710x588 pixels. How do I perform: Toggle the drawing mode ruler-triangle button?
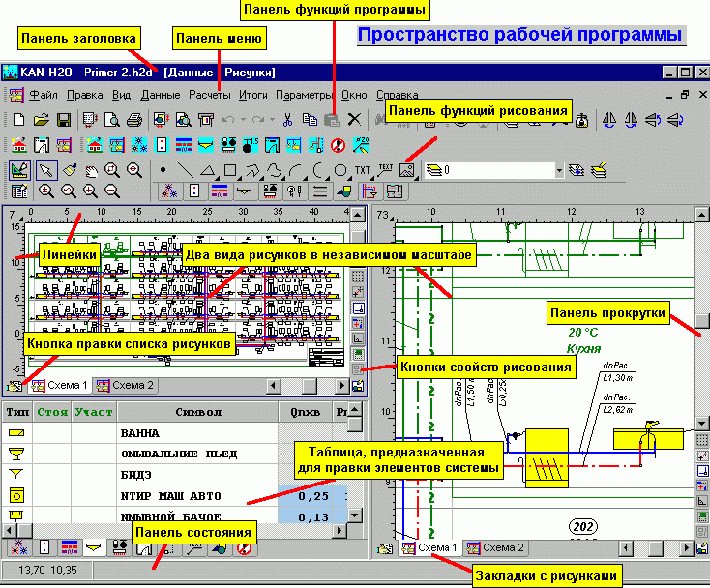(19, 170)
